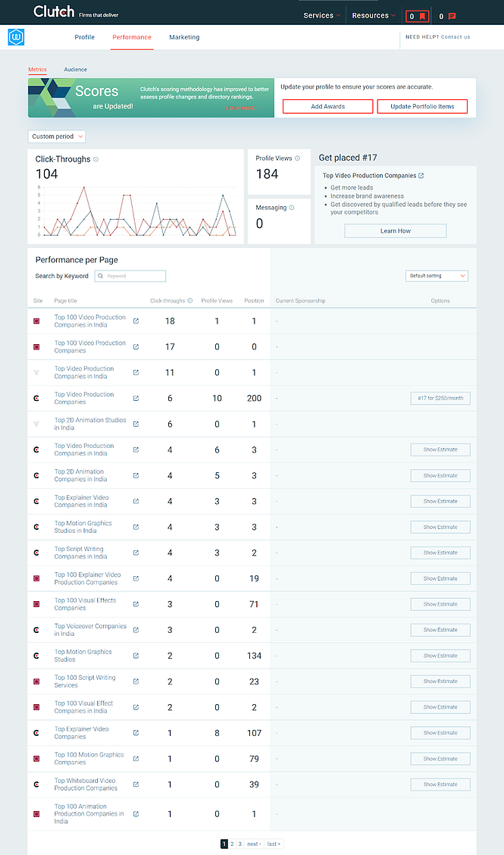The height and width of the screenshot is (855, 504).
Task: Click the next page link
Action: 254,844
